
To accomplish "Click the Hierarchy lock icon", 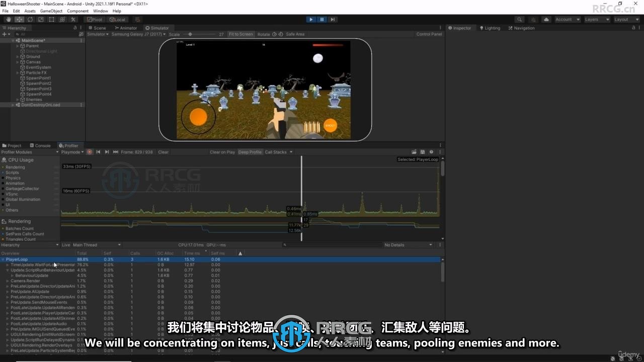I will click(75, 28).
